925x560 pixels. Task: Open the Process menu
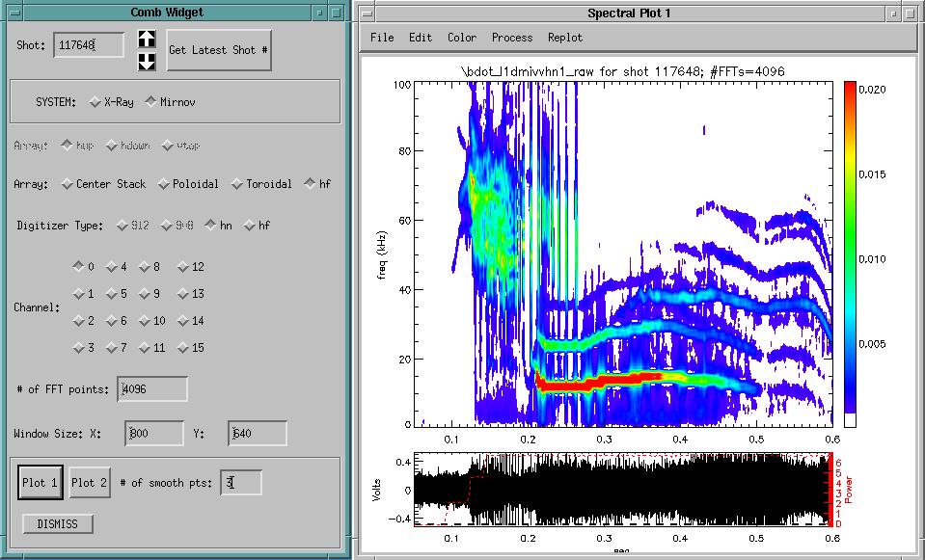(x=511, y=38)
